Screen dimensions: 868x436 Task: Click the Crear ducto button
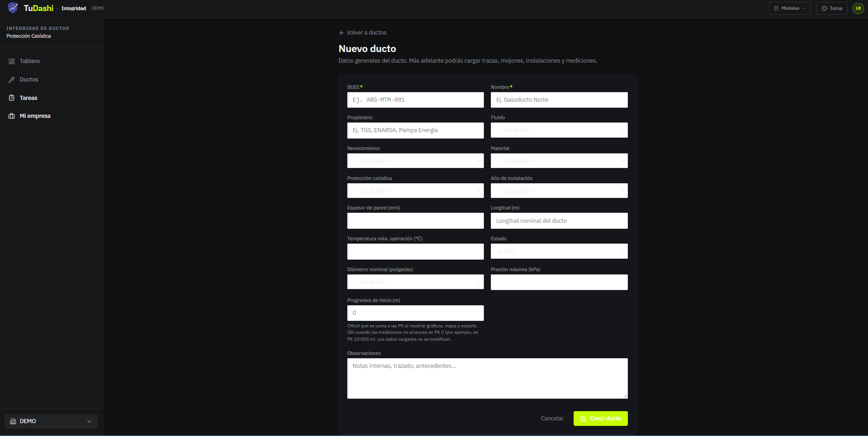coord(600,419)
